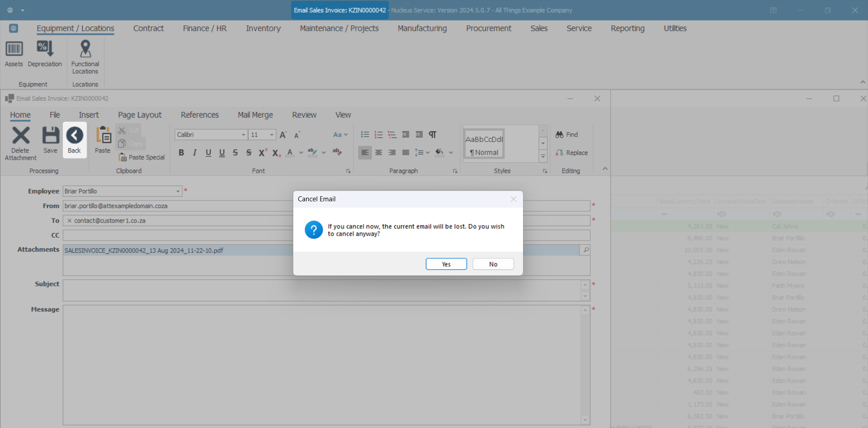Delete the attachment using the X icon

21,143
